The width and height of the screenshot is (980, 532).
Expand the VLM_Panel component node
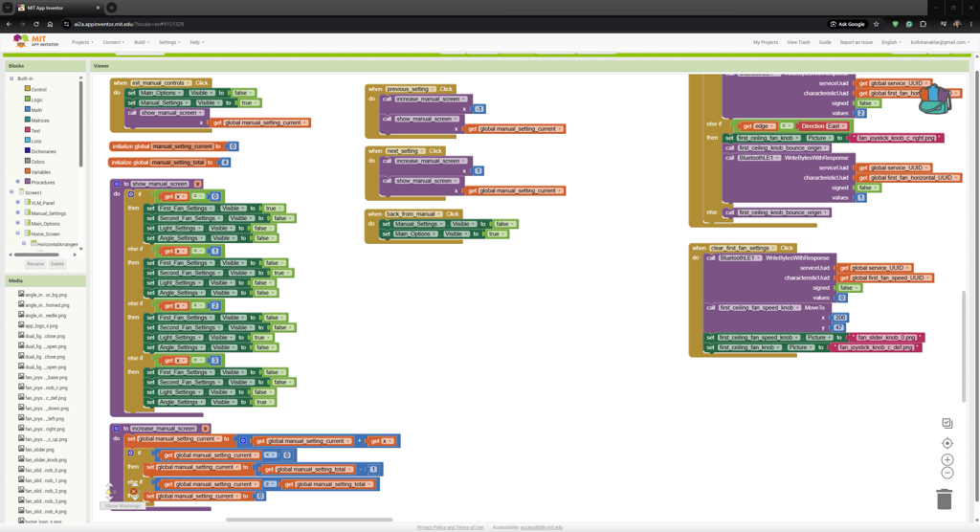[x=17, y=203]
